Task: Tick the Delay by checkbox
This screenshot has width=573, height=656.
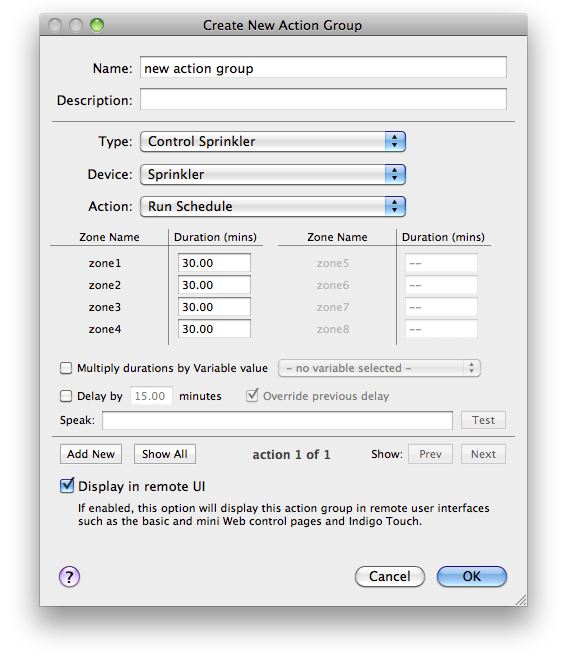Action: click(66, 396)
